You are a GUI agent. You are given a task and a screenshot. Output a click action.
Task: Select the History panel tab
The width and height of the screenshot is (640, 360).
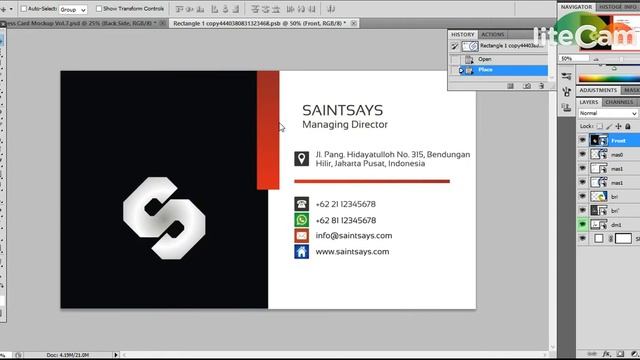pos(462,34)
